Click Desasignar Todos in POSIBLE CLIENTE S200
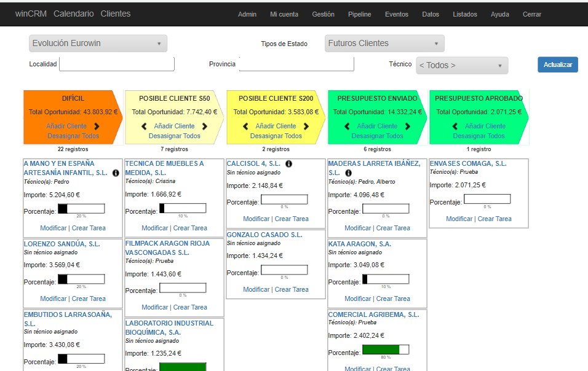 [x=276, y=136]
